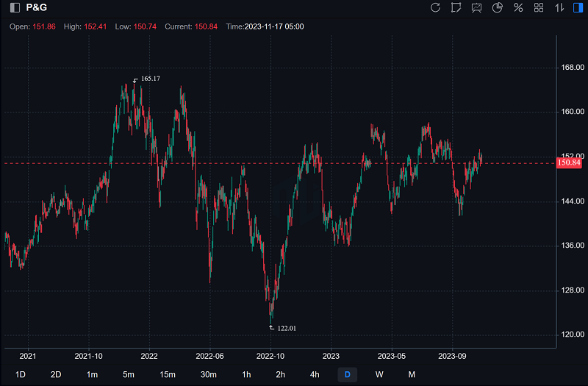Select the 1D range button
This screenshot has width=588, height=386.
21,374
